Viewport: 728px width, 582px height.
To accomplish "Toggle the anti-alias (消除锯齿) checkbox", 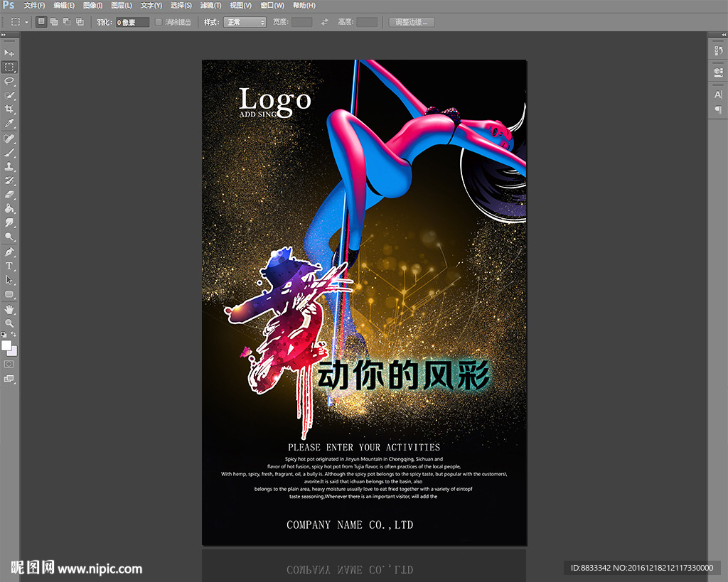I will click(x=159, y=22).
